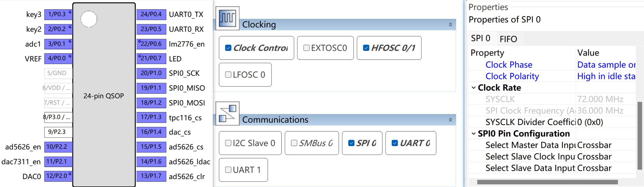Open the SPI 0 properties tab
The image size is (644, 187).
click(x=480, y=39)
